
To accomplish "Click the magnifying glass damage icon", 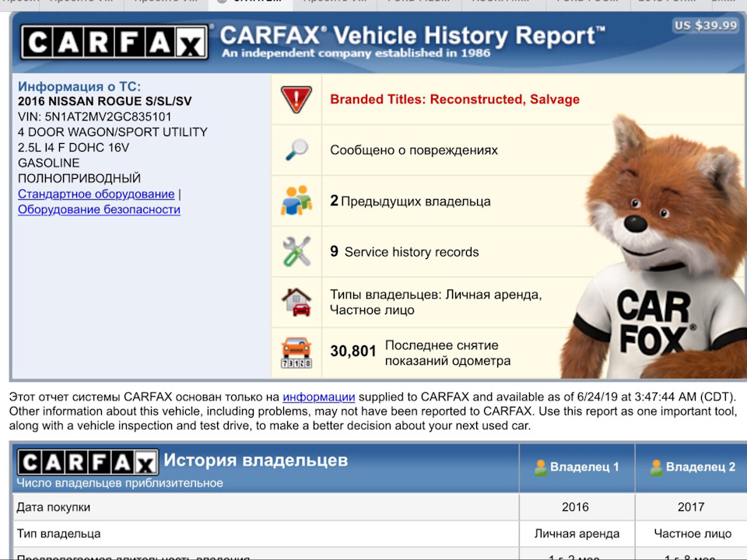I will pos(296,149).
